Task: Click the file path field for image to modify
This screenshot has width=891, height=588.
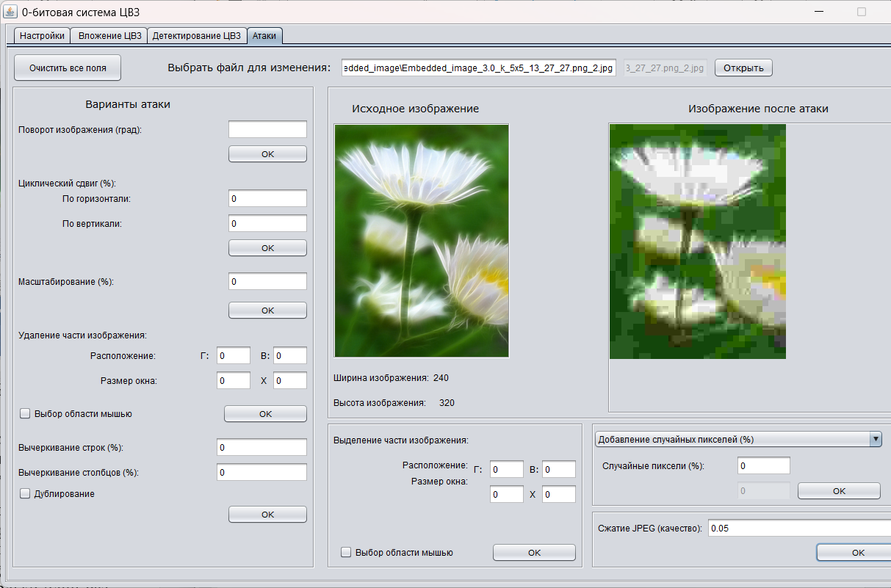Action: (479, 68)
